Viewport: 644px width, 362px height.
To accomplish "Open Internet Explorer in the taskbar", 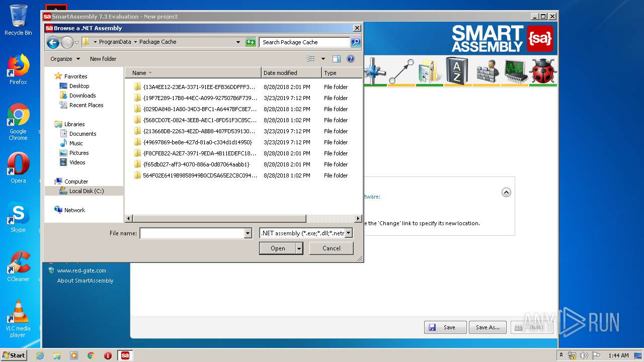I will (40, 355).
